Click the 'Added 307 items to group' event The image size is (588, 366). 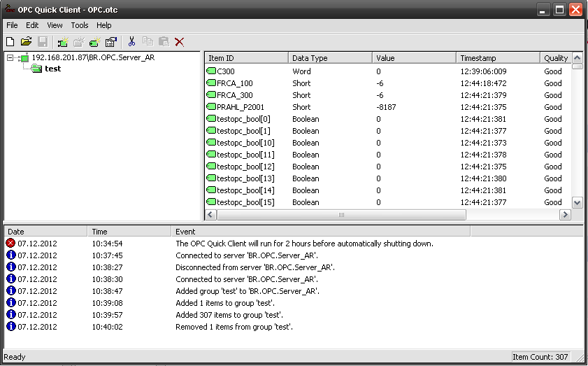click(229, 315)
